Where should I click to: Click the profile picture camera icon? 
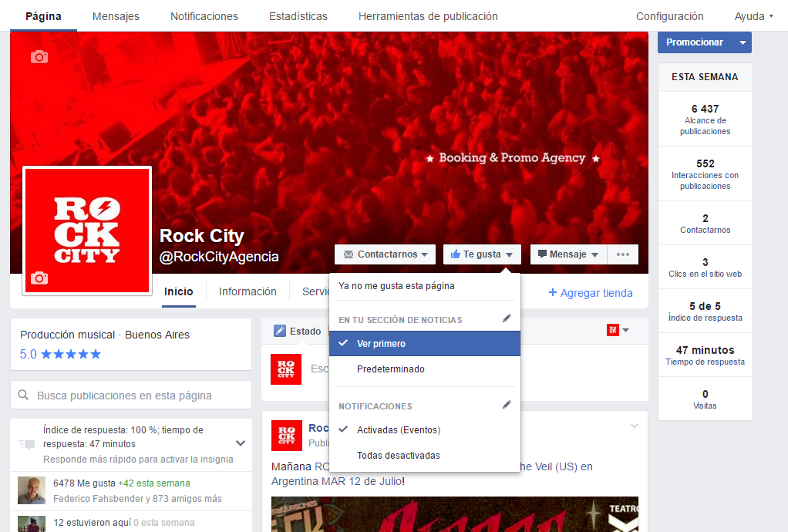tap(39, 278)
